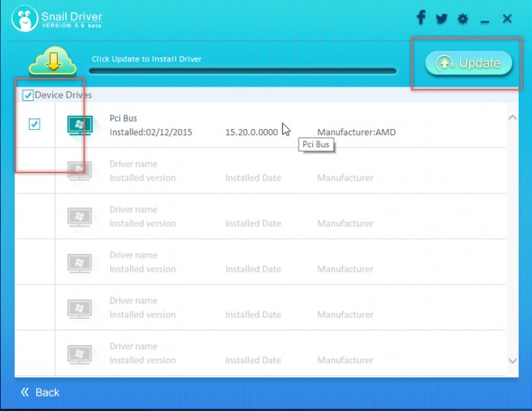Click the Snail Driver snail logo
This screenshot has width=532, height=411.
pyautogui.click(x=24, y=19)
